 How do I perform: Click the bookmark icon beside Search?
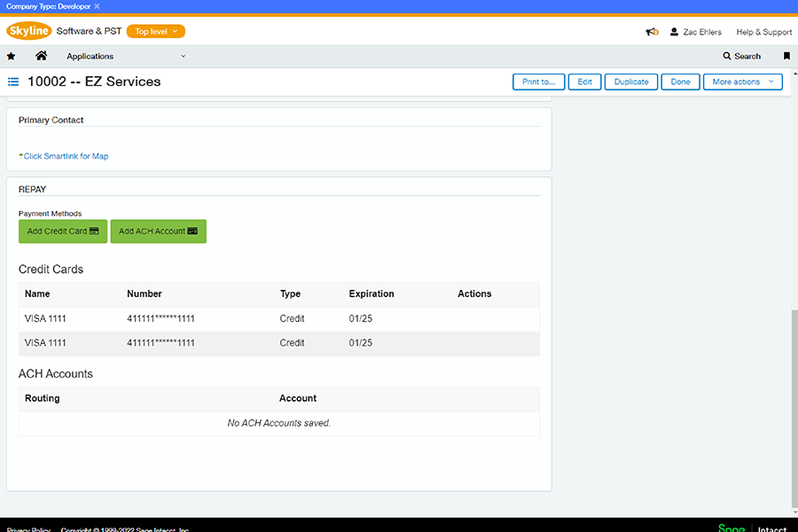click(x=786, y=56)
